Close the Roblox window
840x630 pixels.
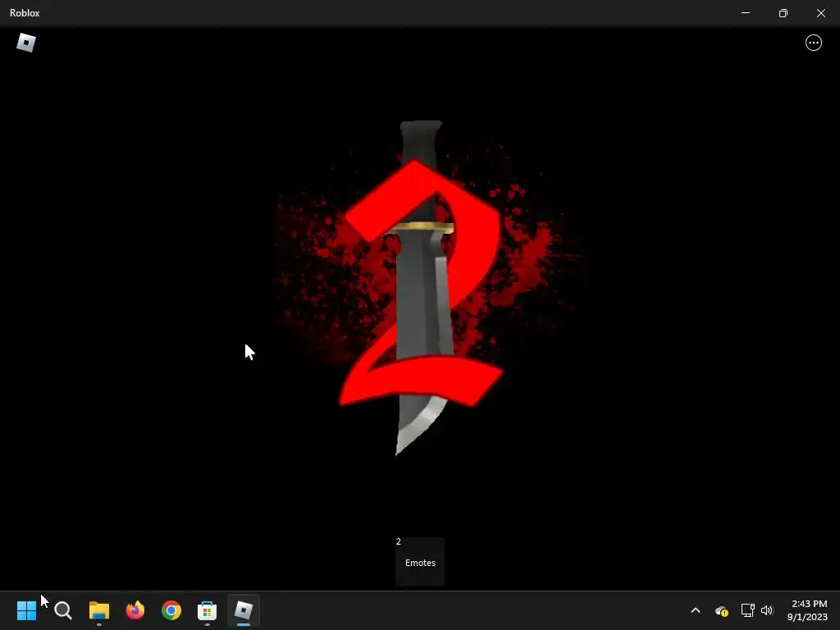tap(820, 13)
